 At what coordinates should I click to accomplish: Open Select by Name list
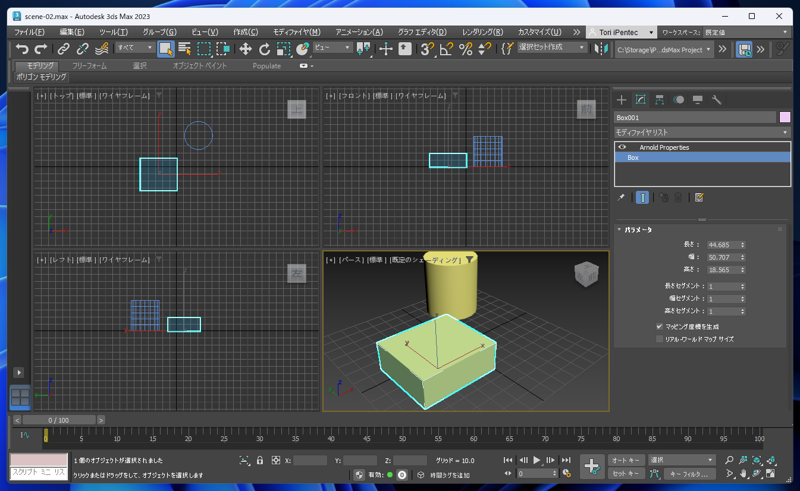185,49
